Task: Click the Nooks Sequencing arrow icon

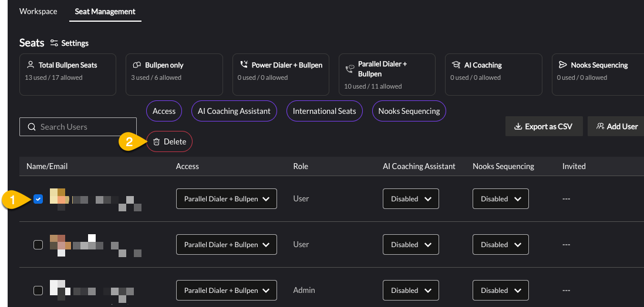Action: coord(562,65)
